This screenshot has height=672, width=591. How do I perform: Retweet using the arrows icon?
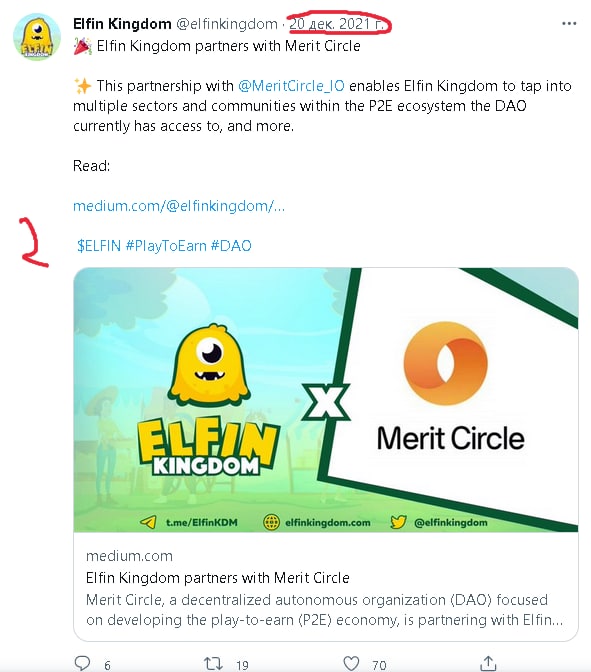click(213, 663)
